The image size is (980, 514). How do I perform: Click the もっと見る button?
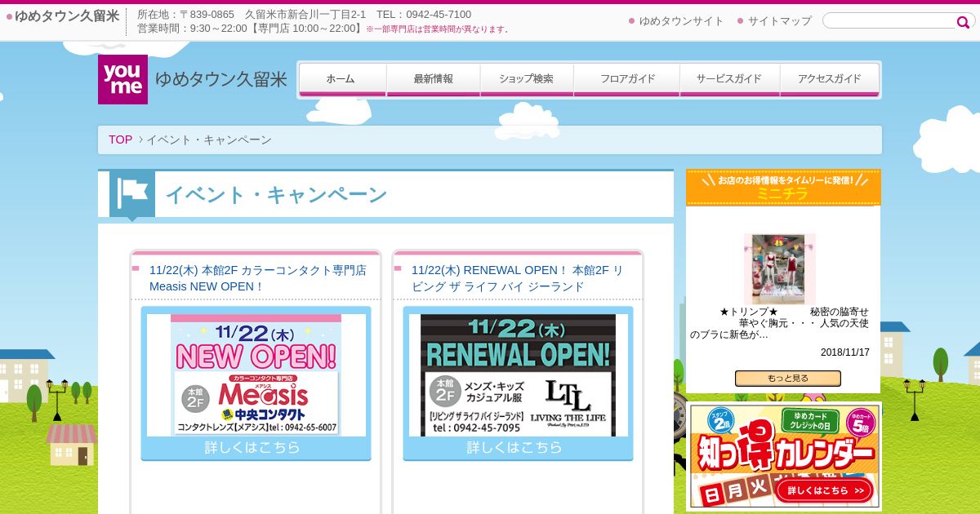pyautogui.click(x=787, y=379)
